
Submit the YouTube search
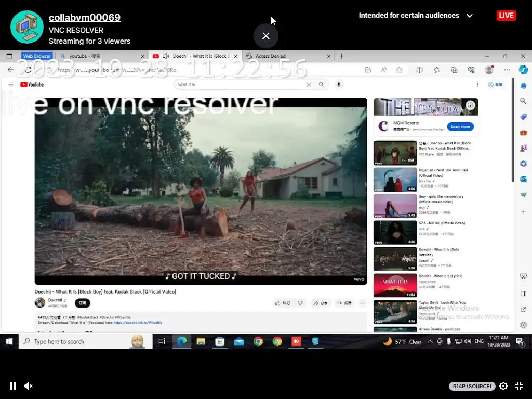(321, 85)
